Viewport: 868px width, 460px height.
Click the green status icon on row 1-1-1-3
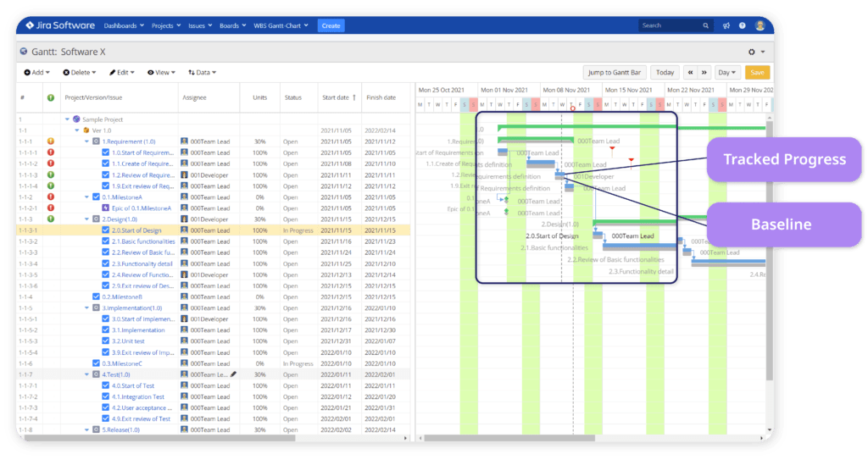tap(50, 175)
